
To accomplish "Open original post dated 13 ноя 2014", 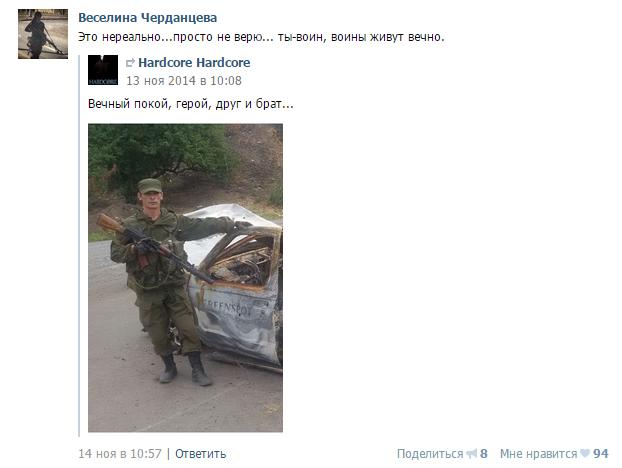I will (184, 81).
